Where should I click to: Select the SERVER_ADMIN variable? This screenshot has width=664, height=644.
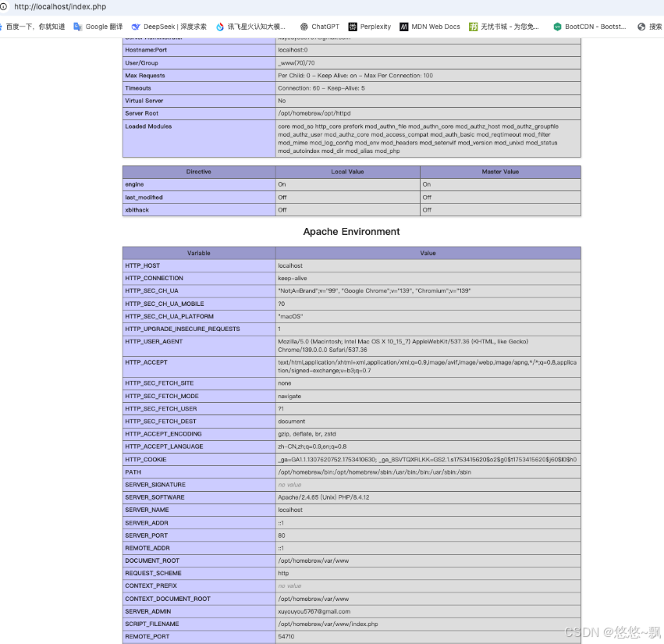point(148,611)
